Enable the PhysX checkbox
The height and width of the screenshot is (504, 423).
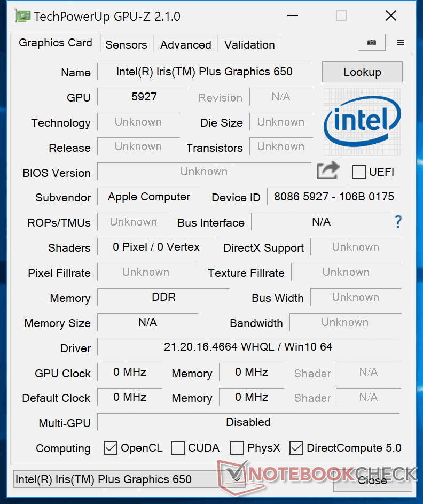tap(237, 448)
